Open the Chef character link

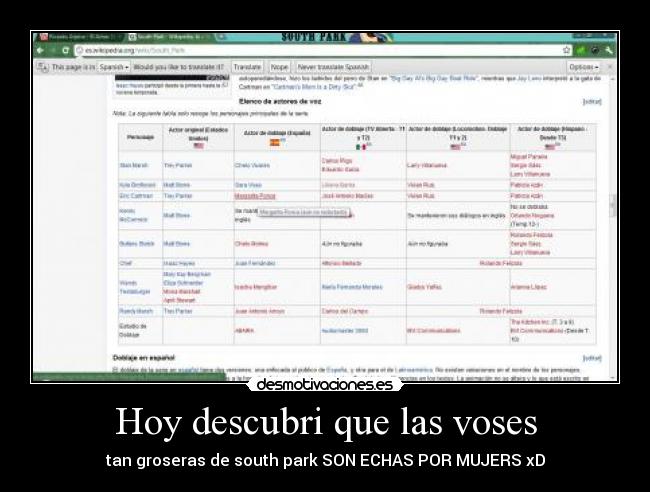click(x=125, y=263)
